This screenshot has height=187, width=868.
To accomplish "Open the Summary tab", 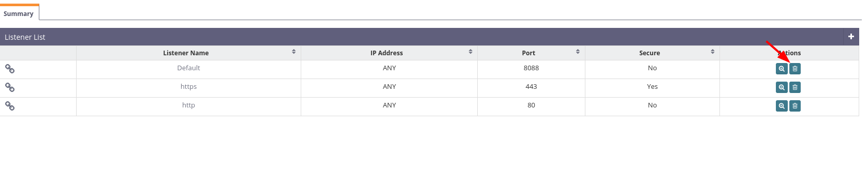I will click(x=19, y=13).
